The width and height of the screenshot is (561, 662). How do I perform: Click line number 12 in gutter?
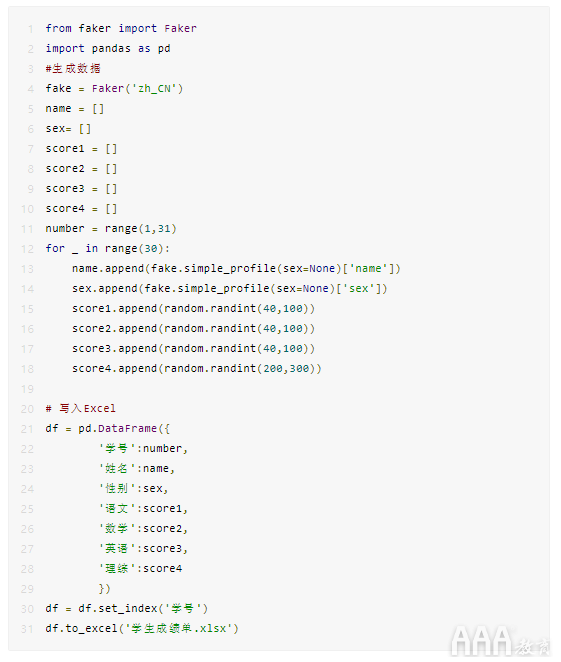coord(27,249)
